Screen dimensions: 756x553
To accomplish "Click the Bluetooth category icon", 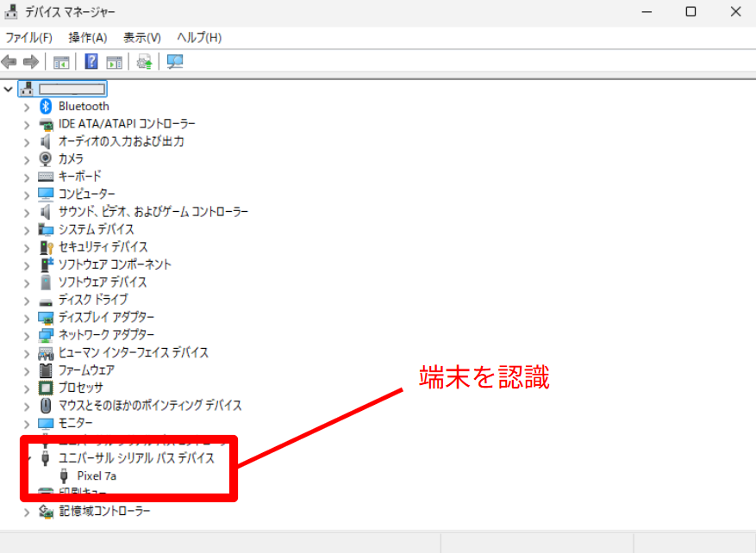I will [x=47, y=107].
